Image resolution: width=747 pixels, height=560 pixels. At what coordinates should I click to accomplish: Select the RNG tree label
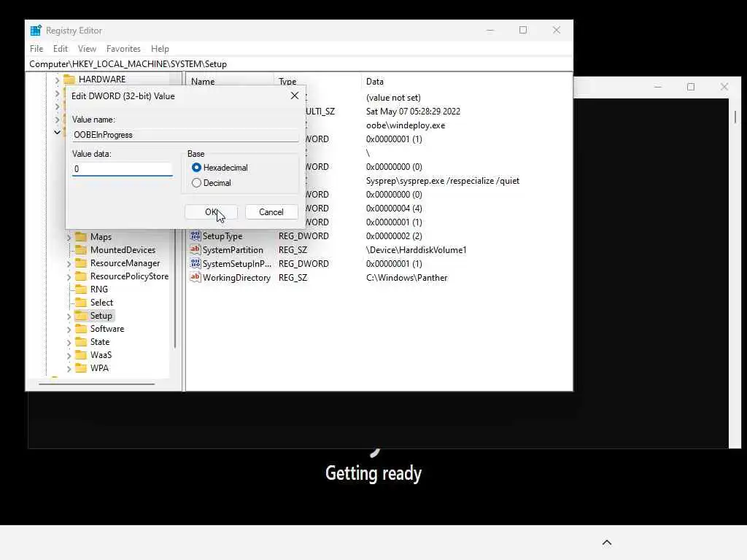point(99,289)
